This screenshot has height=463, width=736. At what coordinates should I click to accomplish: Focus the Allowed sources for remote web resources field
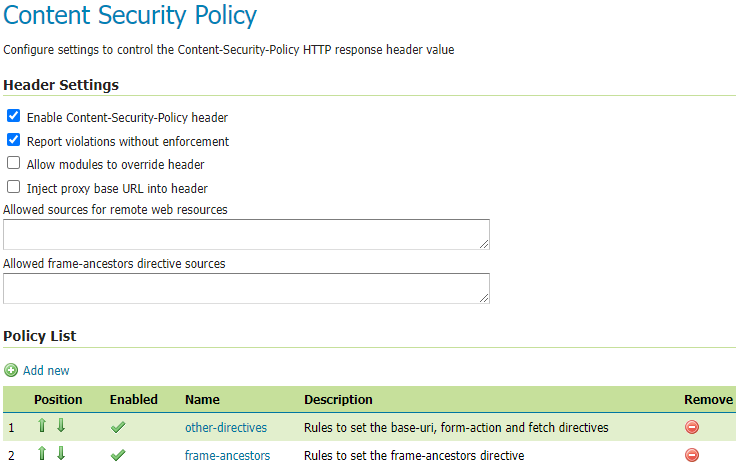point(245,234)
